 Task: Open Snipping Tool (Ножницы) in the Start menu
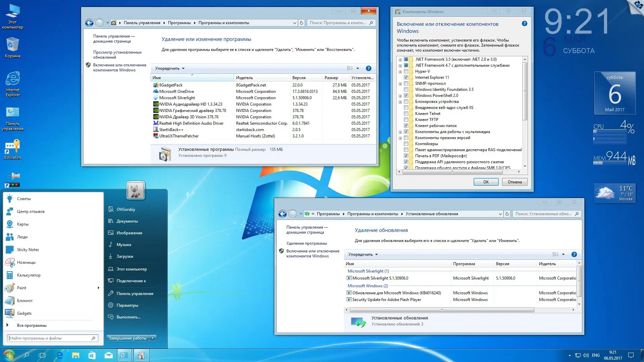coord(26,262)
